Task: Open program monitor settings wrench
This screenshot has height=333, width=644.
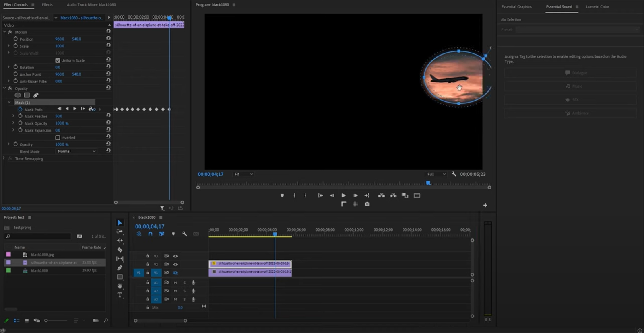Action: pos(454,174)
